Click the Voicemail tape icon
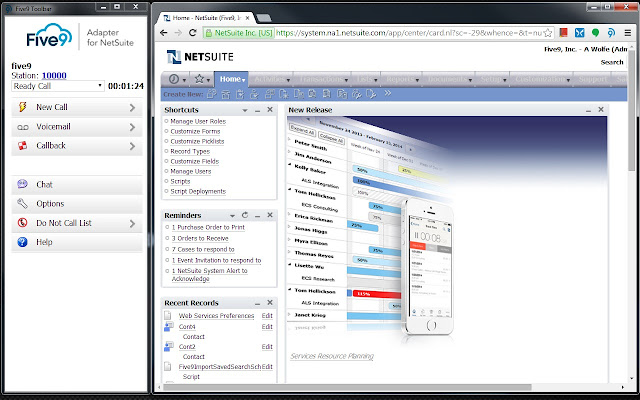 (22, 126)
